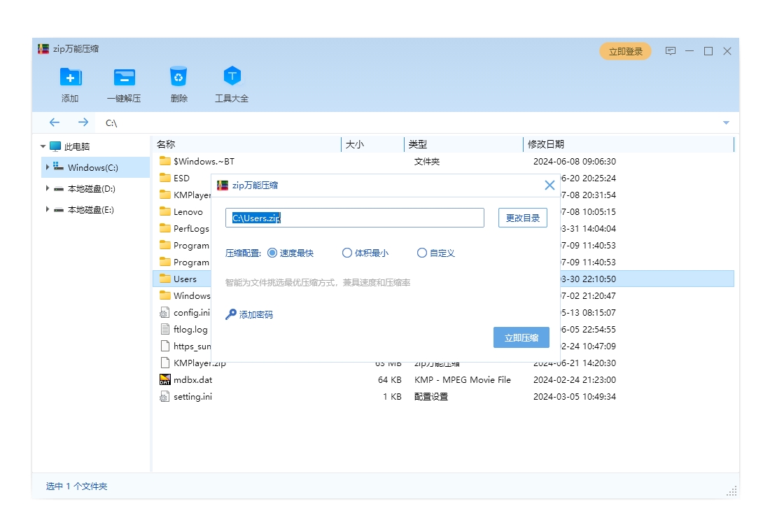Click the Windows folder name
The height and width of the screenshot is (532, 784).
[192, 296]
